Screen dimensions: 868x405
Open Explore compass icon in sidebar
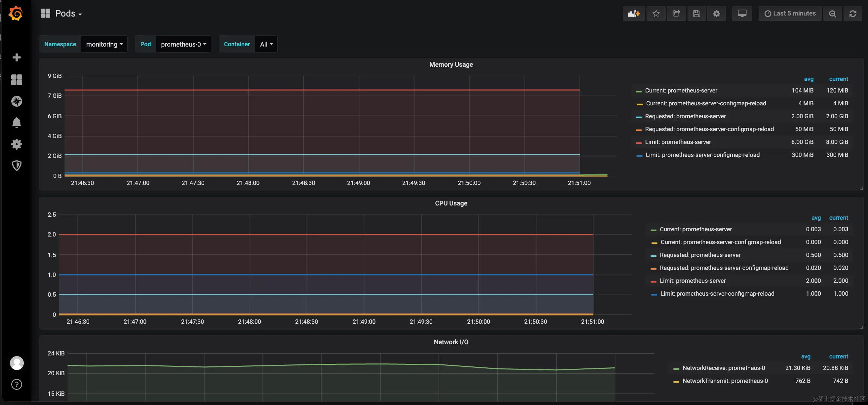click(x=17, y=101)
